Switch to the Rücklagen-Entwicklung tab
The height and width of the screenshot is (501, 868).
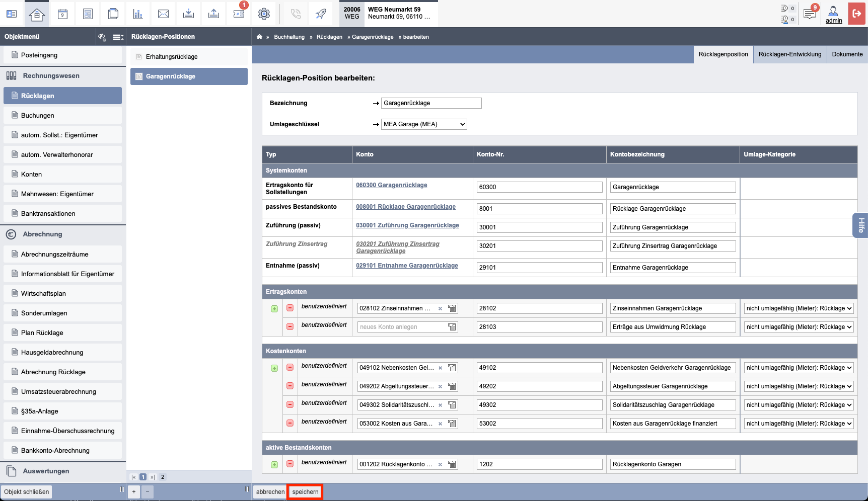click(x=790, y=54)
